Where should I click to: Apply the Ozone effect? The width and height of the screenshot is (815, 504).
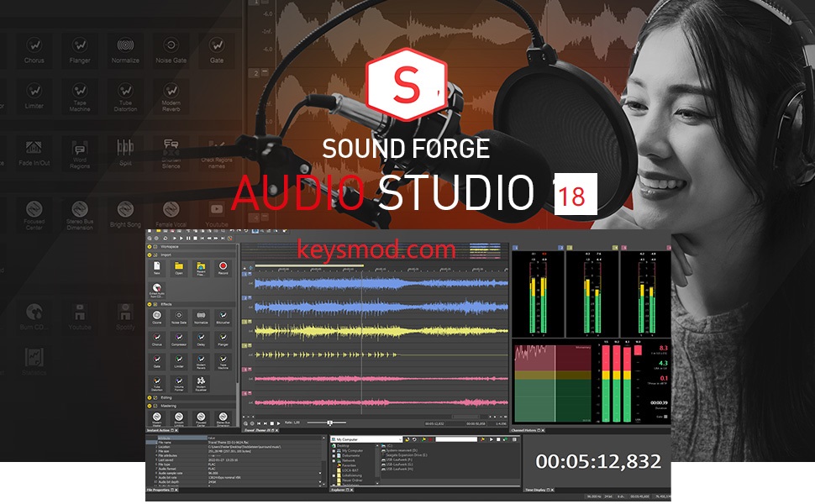tap(157, 317)
